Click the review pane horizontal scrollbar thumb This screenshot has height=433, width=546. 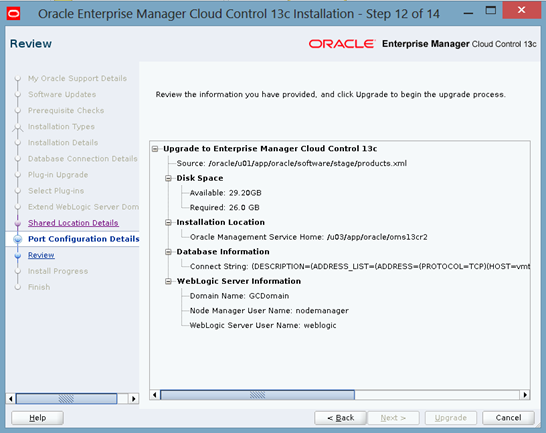(257, 395)
